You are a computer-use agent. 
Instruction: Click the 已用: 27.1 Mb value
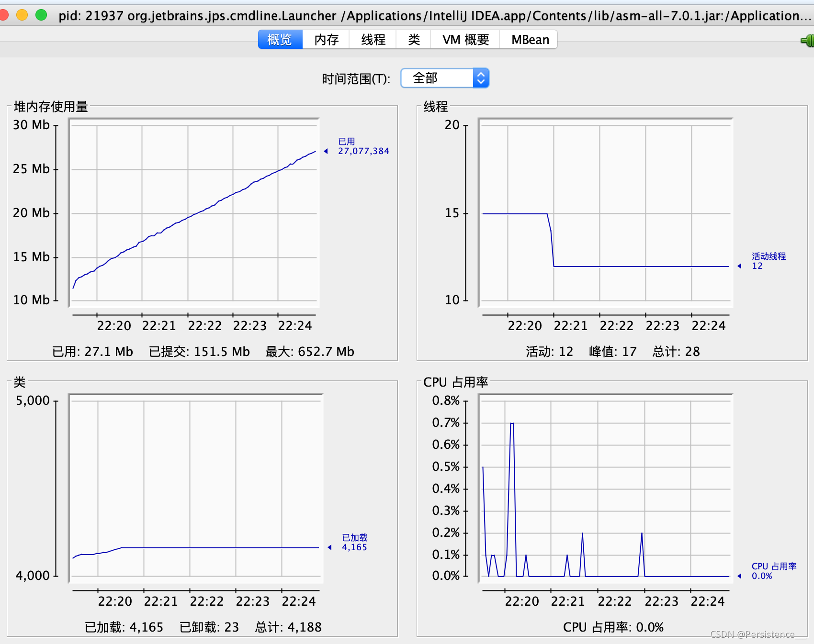tap(92, 352)
